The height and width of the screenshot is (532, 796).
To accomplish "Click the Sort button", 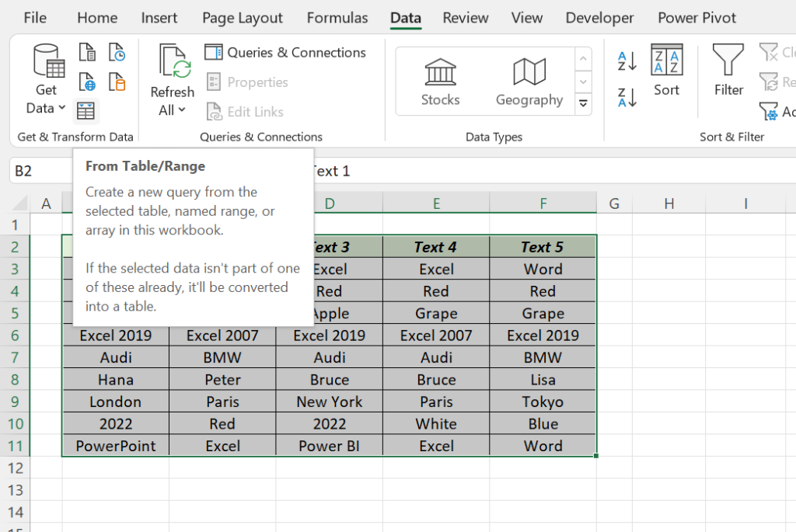I will coord(666,74).
